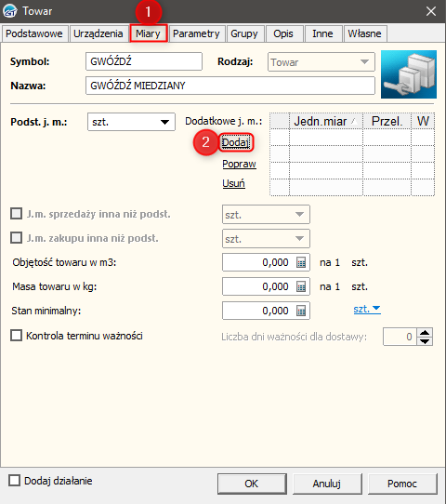Sort by Jedn.miar column header
446x504 pixels.
coord(326,121)
